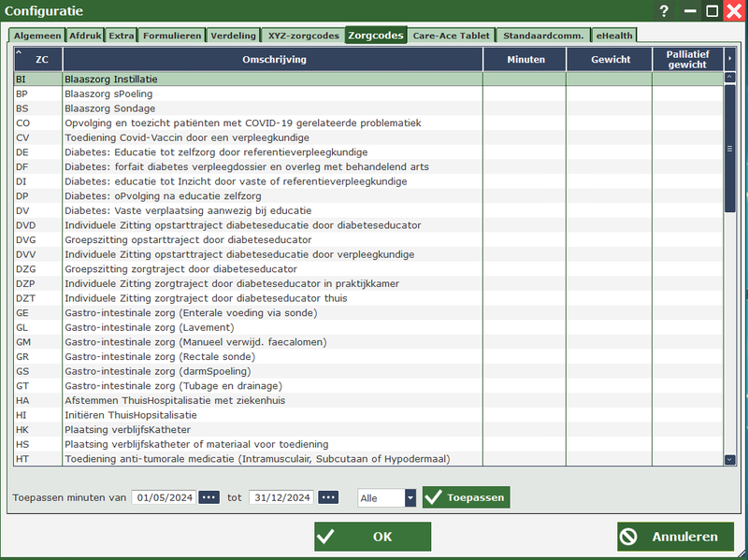The image size is (748, 560).
Task: Click the scroll up arrow of the list
Action: pos(730,79)
